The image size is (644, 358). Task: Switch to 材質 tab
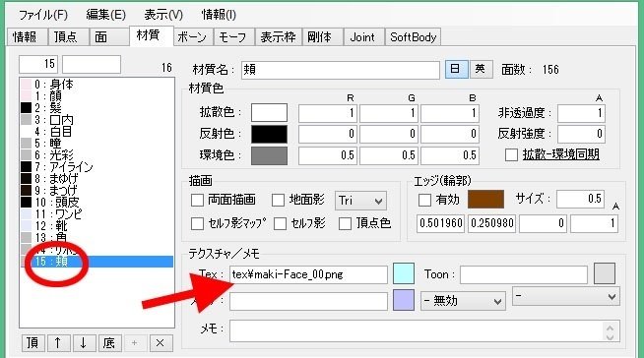151,35
